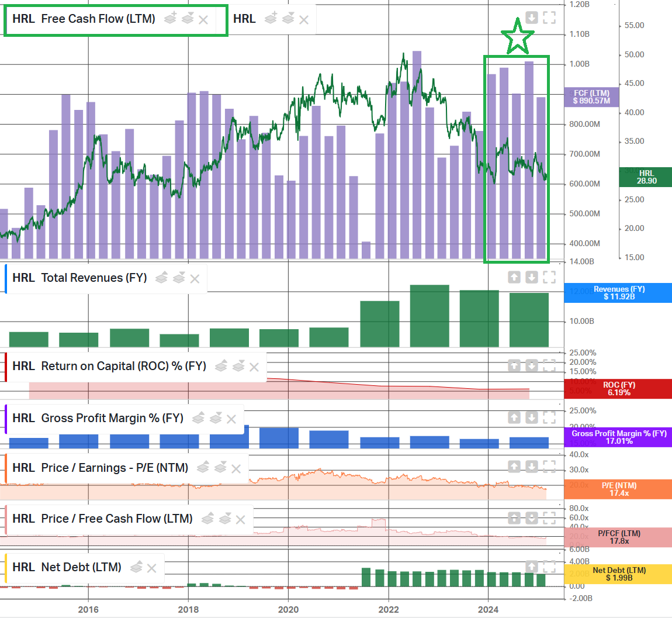Move Price / Free Cash Flow series to pane below
This screenshot has width=672, height=618.
[225, 519]
